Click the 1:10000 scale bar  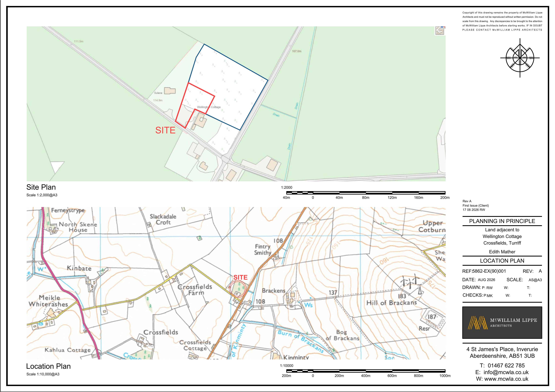366,371
